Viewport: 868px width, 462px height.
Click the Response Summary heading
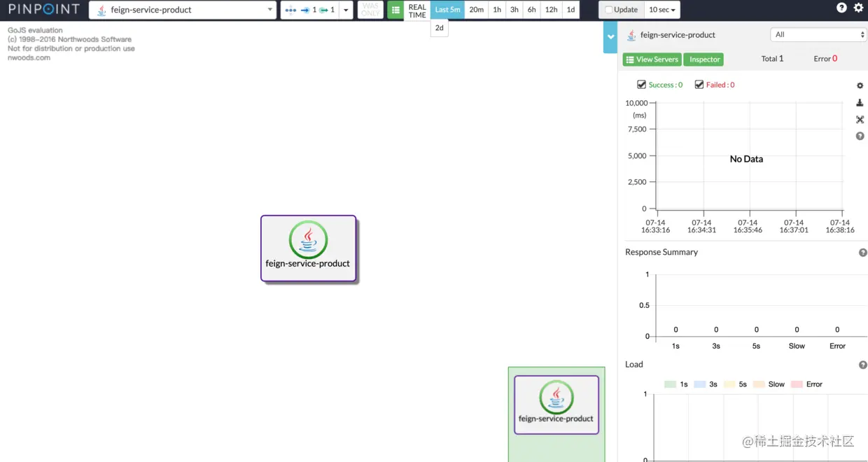tap(661, 252)
